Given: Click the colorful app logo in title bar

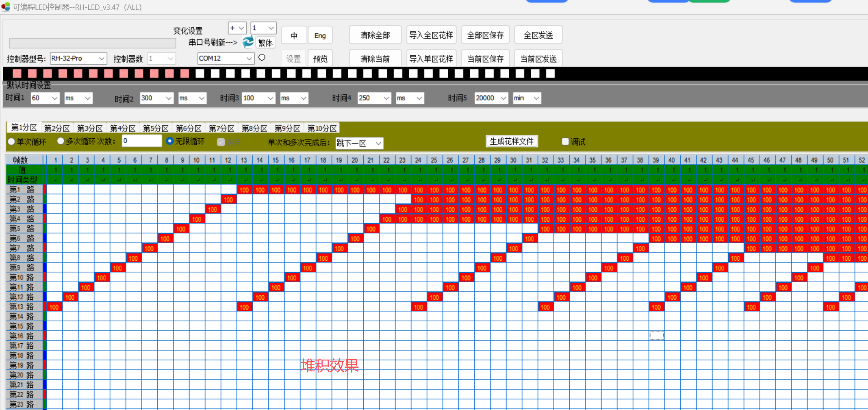Looking at the screenshot, I should pyautogui.click(x=6, y=7).
